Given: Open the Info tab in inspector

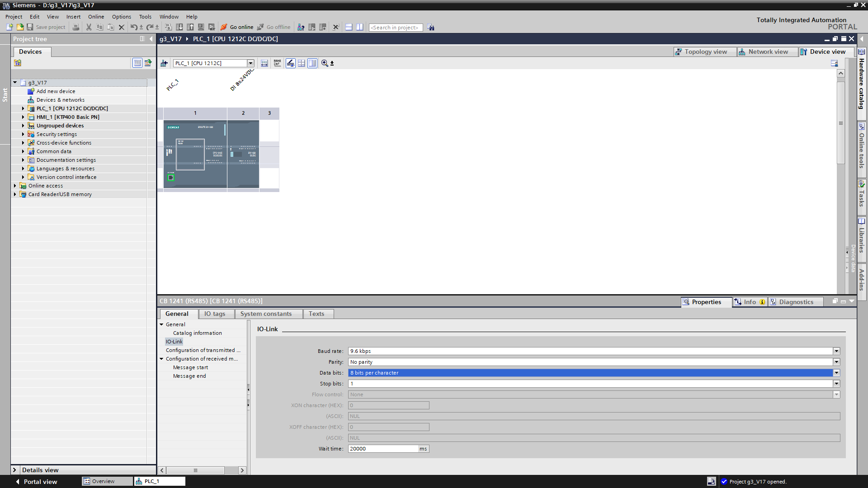Looking at the screenshot, I should (750, 302).
